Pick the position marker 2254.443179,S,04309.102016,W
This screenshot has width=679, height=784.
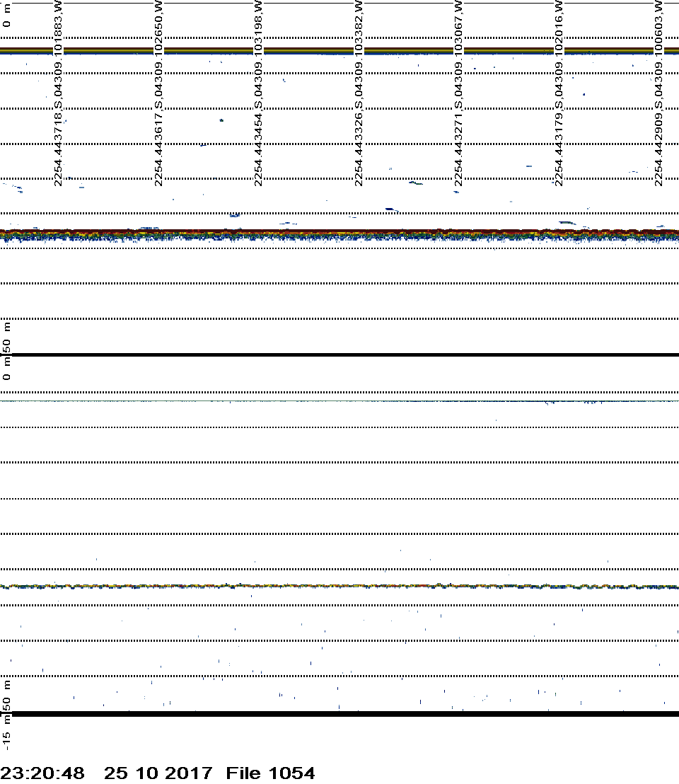[559, 93]
